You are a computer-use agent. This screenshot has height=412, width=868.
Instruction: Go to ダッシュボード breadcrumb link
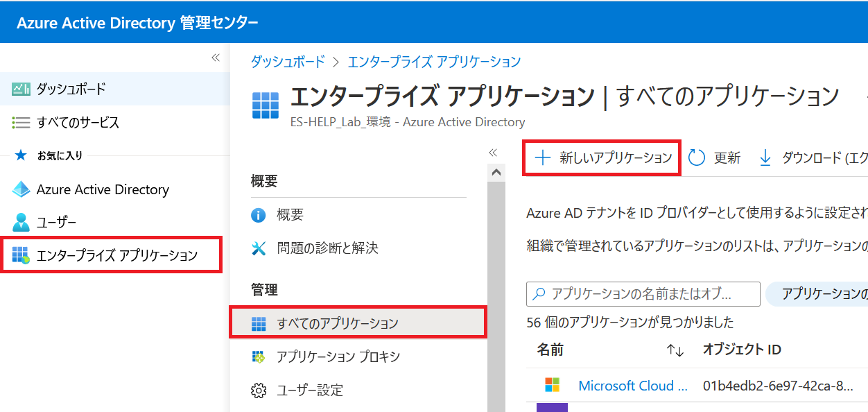(x=288, y=62)
